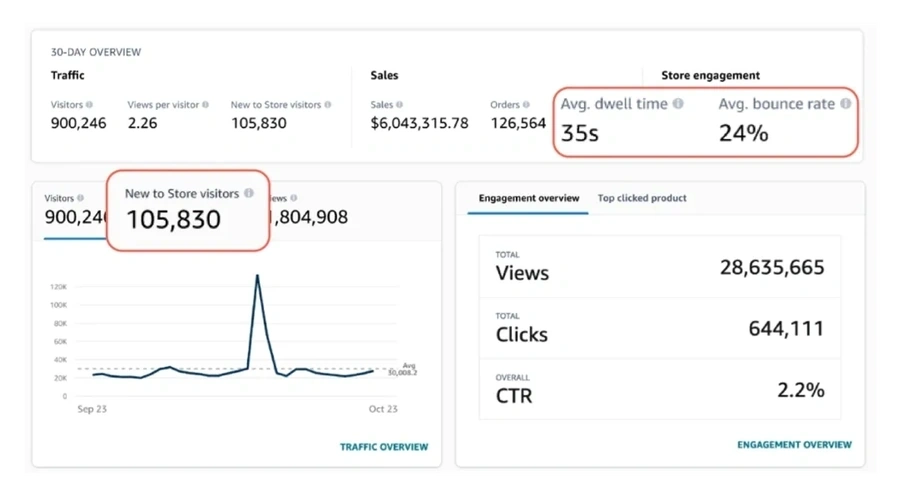Click info icon beside overview New to Store visitors
The height and width of the screenshot is (491, 900).
(328, 105)
